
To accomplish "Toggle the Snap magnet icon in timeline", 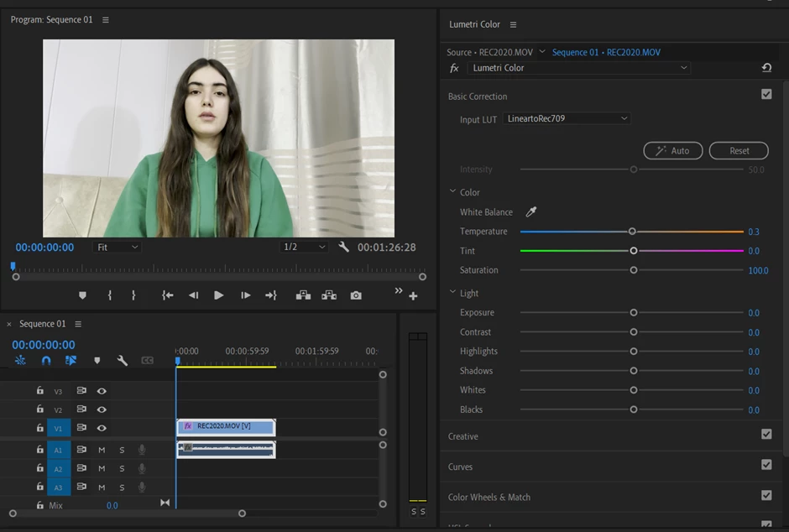I will point(46,361).
